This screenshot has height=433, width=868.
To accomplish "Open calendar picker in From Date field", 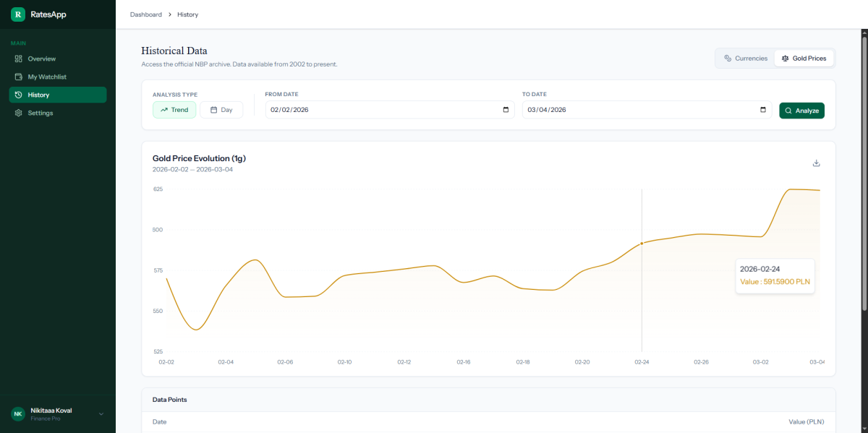I will coord(506,110).
